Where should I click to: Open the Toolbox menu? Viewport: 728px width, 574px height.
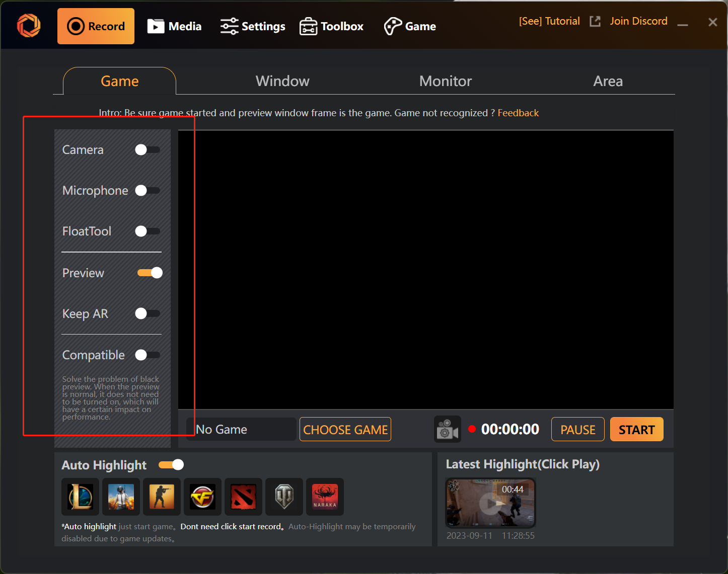[331, 26]
